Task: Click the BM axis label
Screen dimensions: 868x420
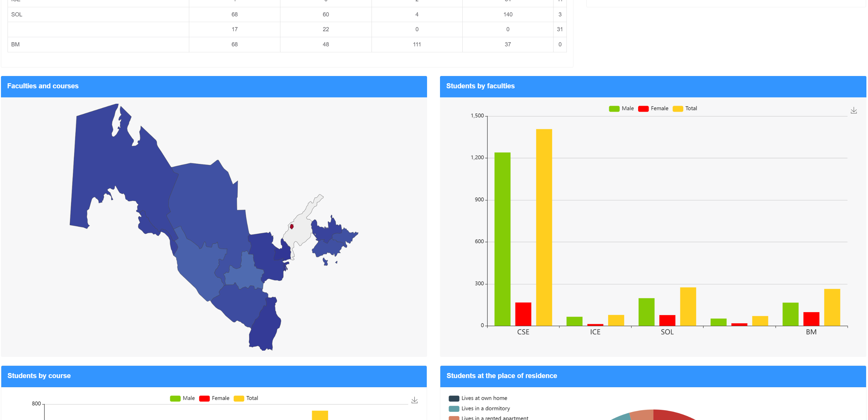Action: pyautogui.click(x=811, y=332)
